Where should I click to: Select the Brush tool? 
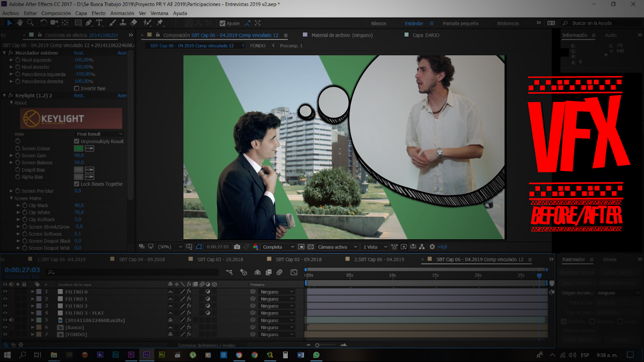112,23
